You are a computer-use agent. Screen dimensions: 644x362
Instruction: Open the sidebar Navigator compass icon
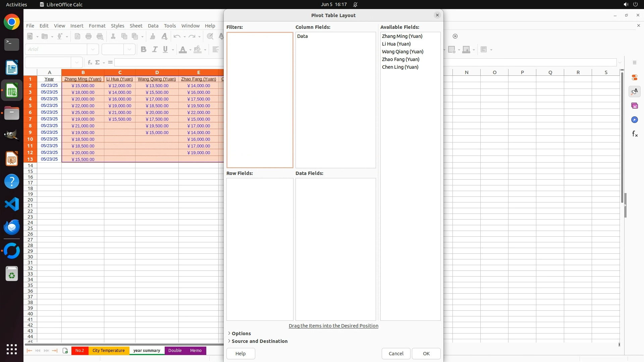634,120
